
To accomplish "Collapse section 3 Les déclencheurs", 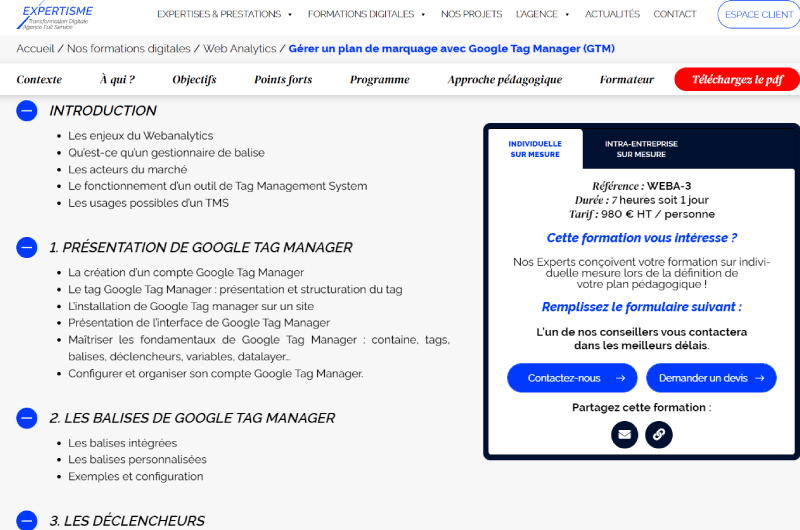I will [27, 520].
